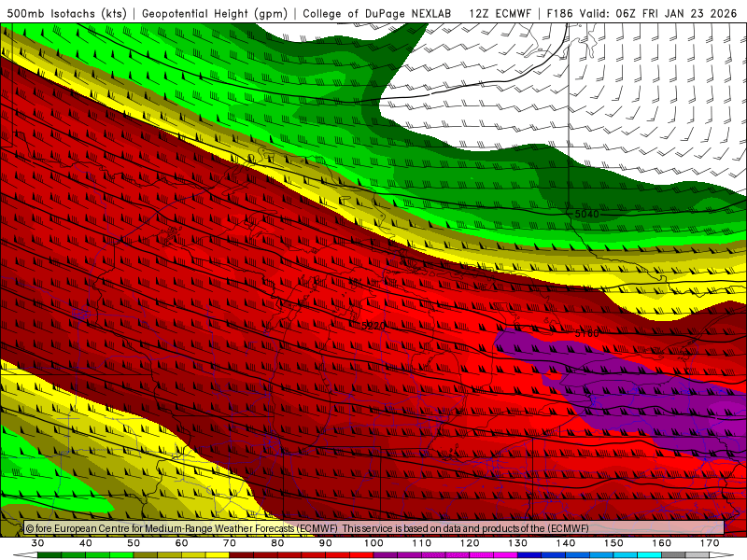Viewport: 747px width, 560px height.
Task: Click the '500mb Isotachs (kts)' title text
Action: 66,13
